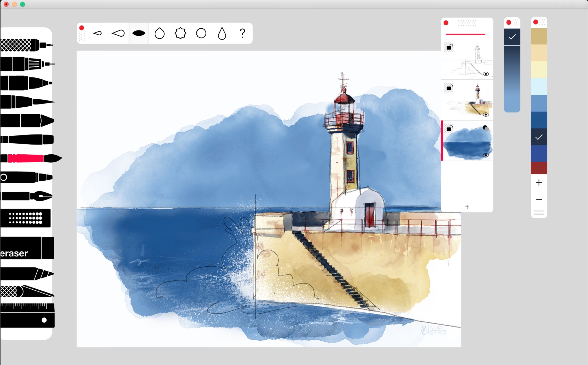588x365 pixels.
Task: Hide the pencil sketch layer
Action: coord(486,74)
